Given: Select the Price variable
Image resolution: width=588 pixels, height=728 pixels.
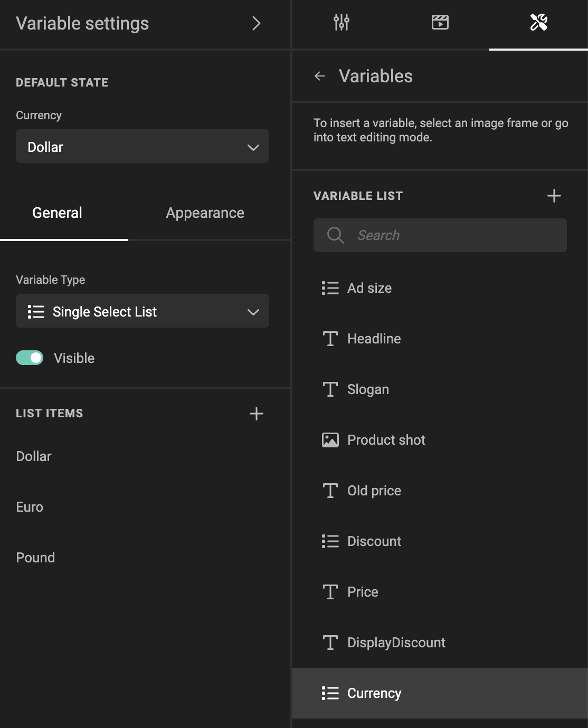Looking at the screenshot, I should tap(440, 592).
